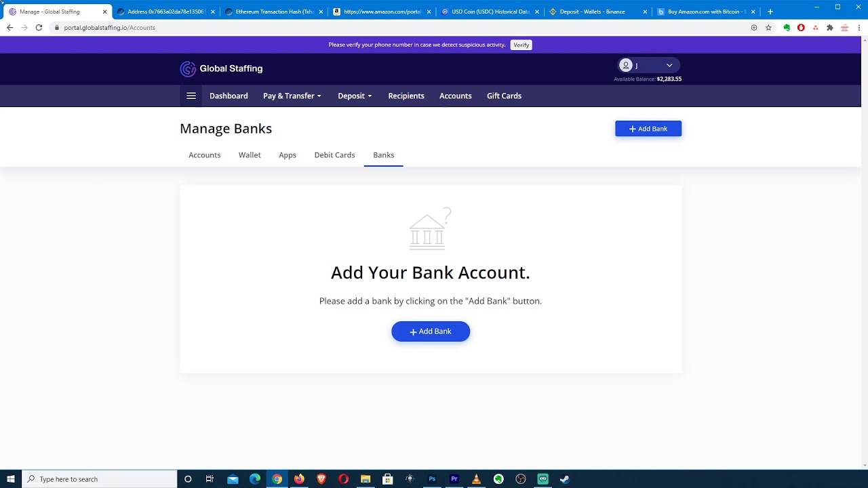Open a new browser tab
Viewport: 868px width, 488px height.
770,12
